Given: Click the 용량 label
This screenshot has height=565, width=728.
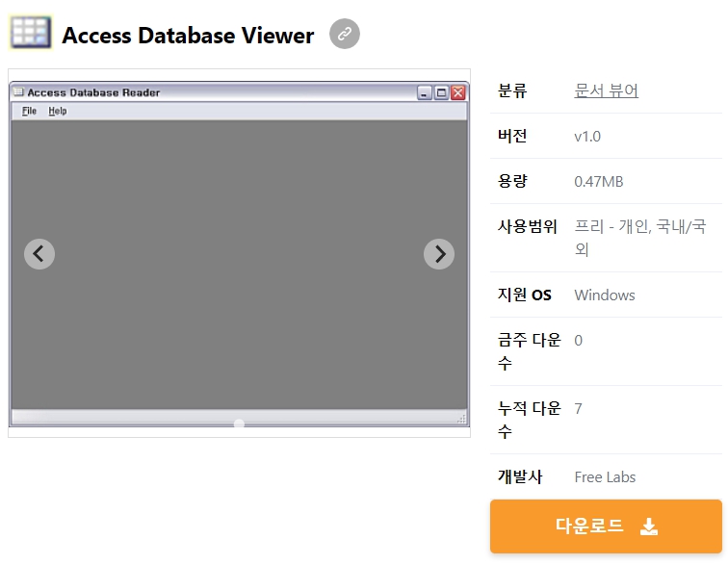Looking at the screenshot, I should point(512,181).
